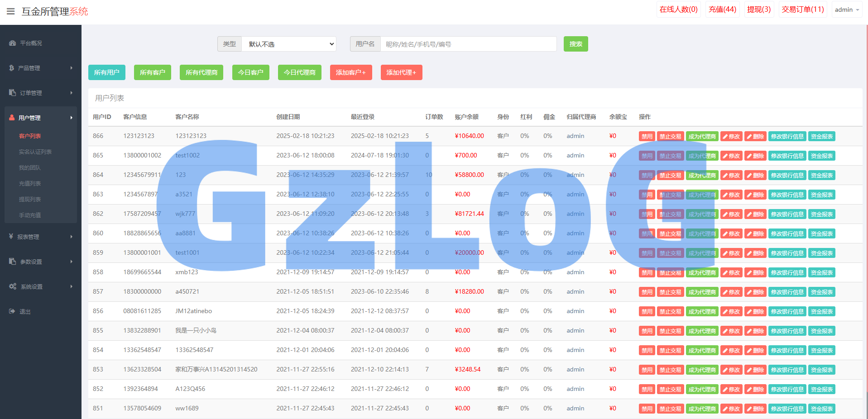Expand the 报表管理 submenu arrow

[72, 237]
